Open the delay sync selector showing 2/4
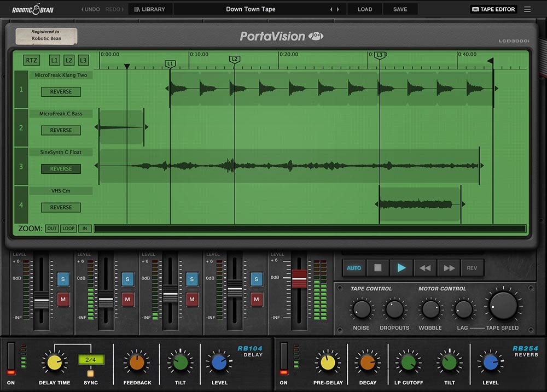Image resolution: width=547 pixels, height=392 pixels. [91, 359]
